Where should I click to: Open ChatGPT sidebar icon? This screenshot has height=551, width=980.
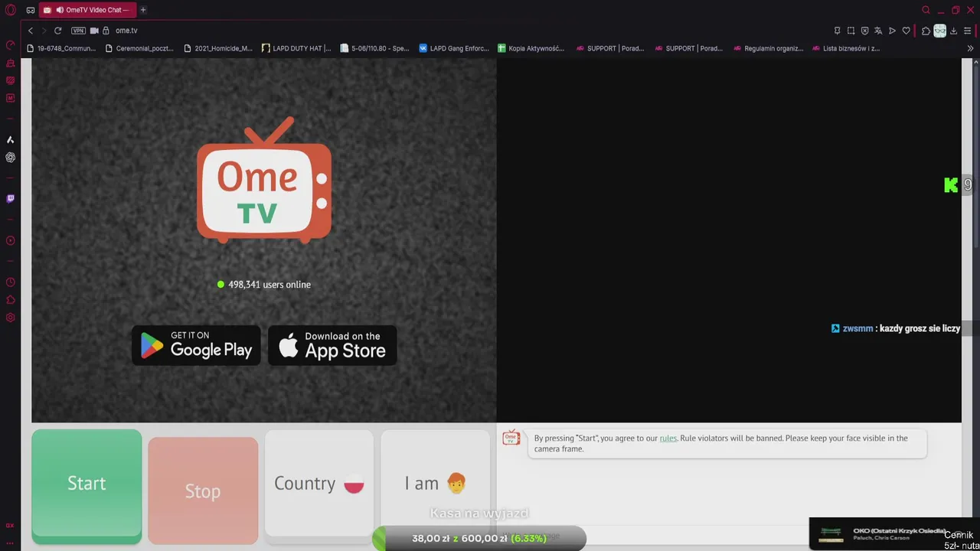click(x=10, y=157)
